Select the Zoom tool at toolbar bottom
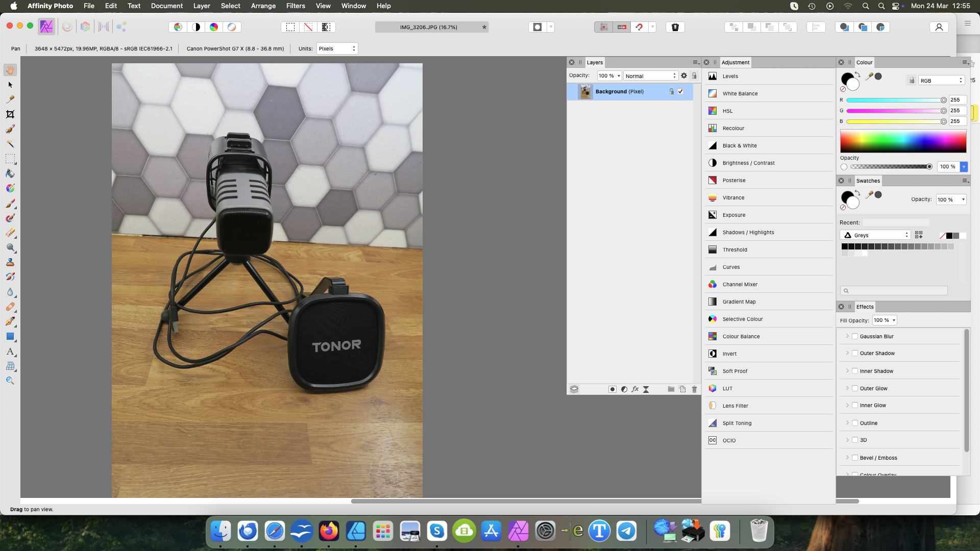The height and width of the screenshot is (551, 980). coord(10,381)
